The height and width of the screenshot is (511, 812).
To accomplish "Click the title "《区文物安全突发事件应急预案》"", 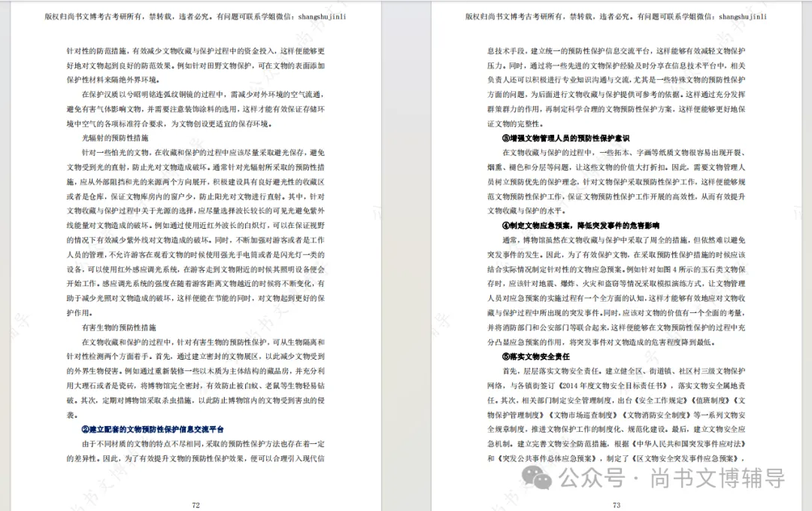I will click(685, 458).
